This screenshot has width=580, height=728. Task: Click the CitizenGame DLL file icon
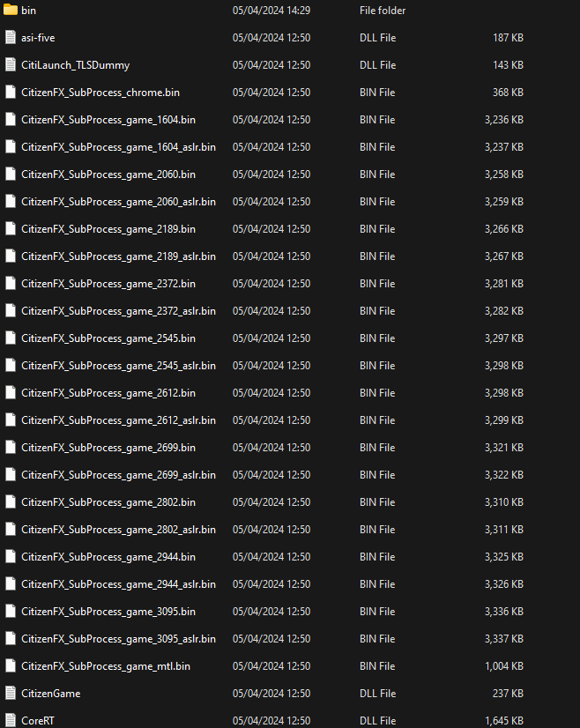click(11, 693)
